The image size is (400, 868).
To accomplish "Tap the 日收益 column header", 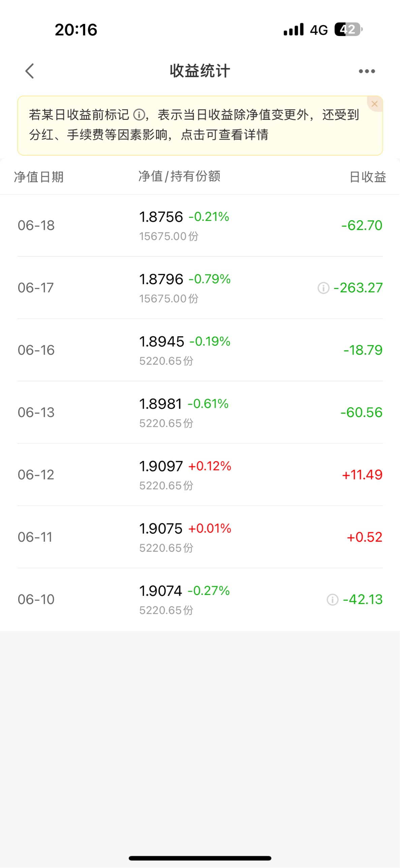I will (x=368, y=177).
